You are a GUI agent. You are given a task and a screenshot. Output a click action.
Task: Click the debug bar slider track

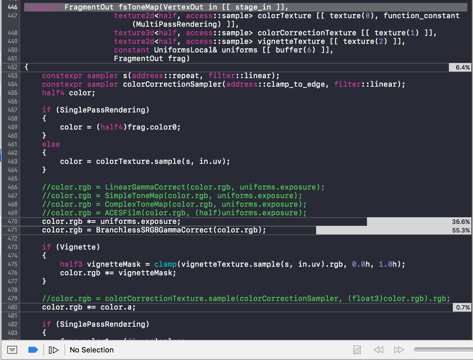pos(443,350)
